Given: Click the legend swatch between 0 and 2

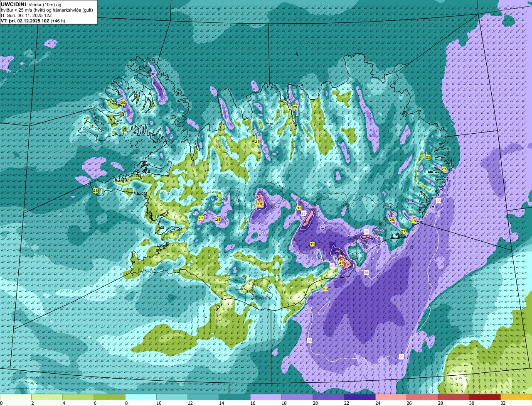Looking at the screenshot, I should coord(16,397).
